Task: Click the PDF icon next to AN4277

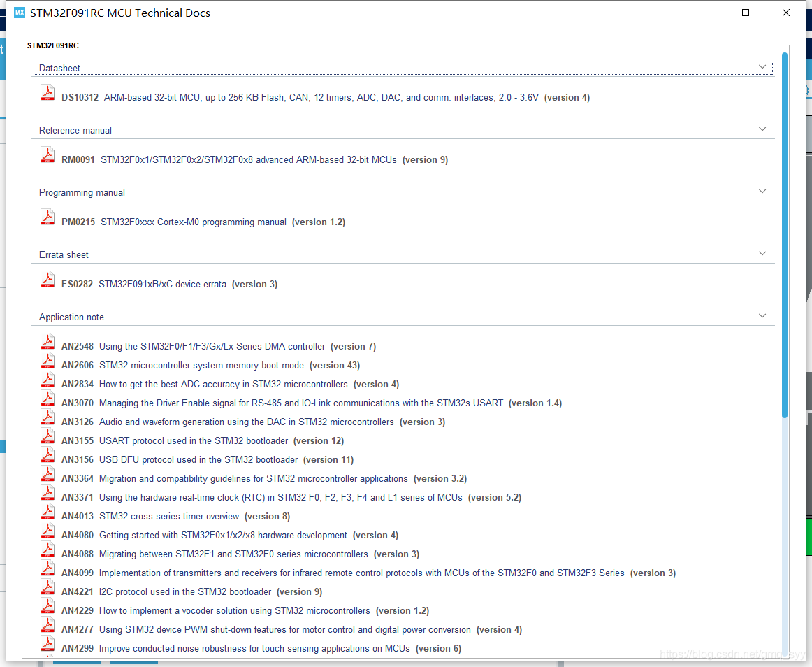Action: coord(48,624)
